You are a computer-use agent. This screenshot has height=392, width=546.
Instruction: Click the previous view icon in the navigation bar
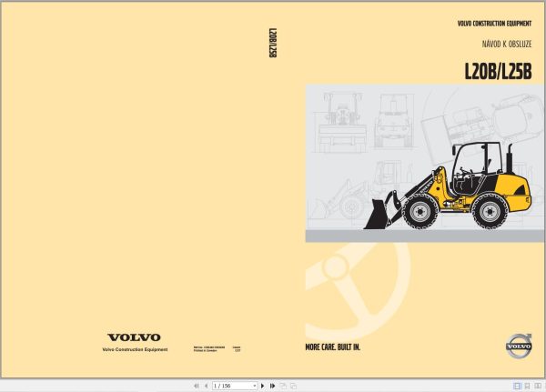283,386
